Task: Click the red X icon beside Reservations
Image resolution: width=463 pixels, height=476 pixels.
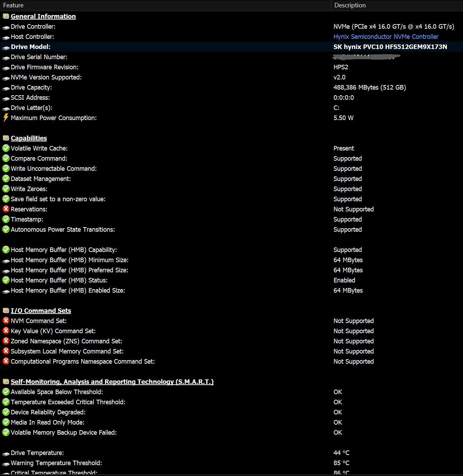Action: click(6, 209)
